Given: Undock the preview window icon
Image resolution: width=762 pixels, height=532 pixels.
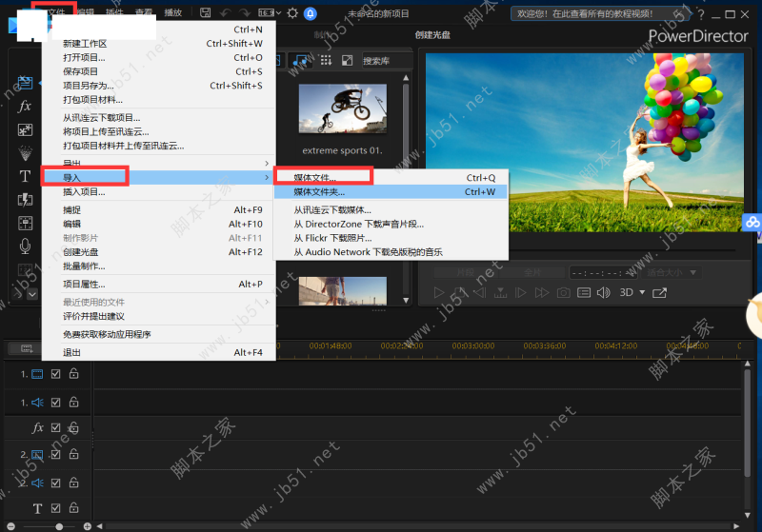Looking at the screenshot, I should [x=659, y=293].
